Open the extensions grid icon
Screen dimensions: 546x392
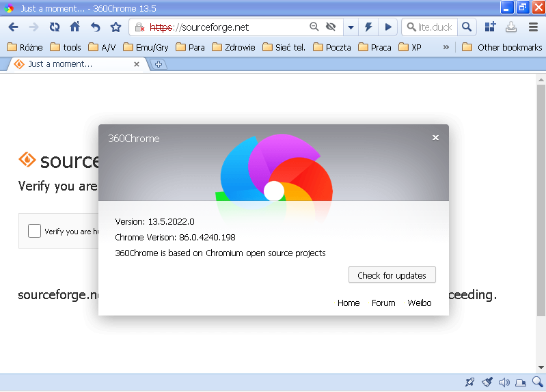click(490, 27)
